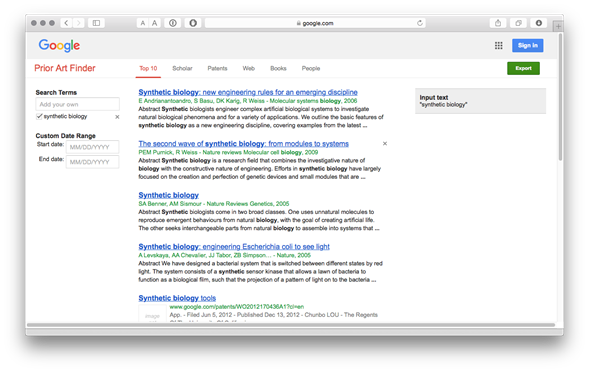Switch to the Patents tab
This screenshot has width=589, height=372.
(217, 68)
